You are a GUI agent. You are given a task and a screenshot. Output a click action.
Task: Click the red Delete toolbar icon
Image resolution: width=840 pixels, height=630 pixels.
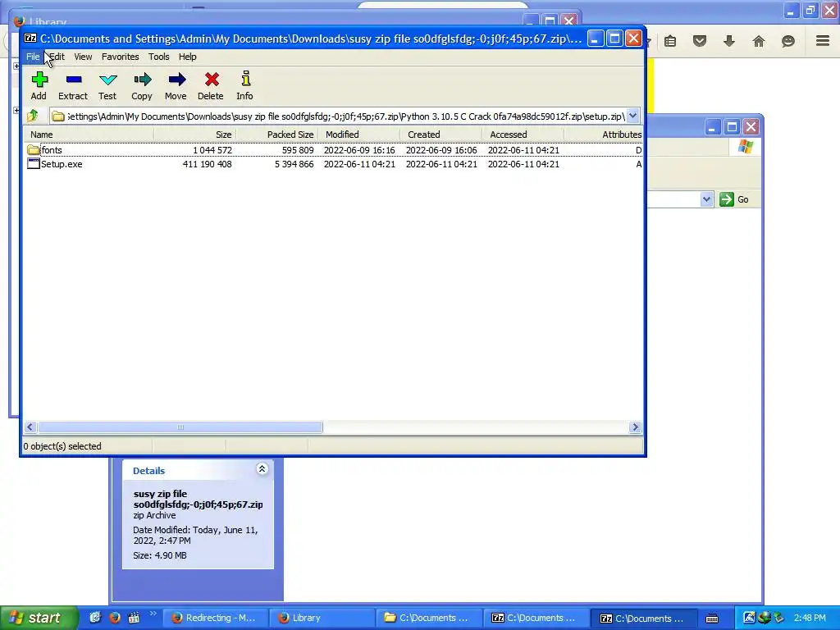[x=212, y=80]
